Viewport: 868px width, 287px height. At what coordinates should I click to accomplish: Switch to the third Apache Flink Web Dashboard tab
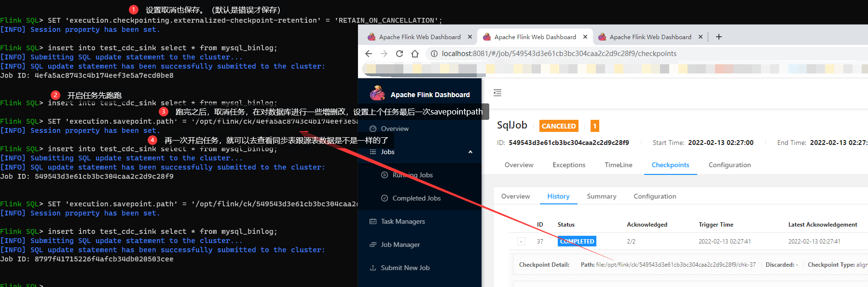[x=650, y=37]
